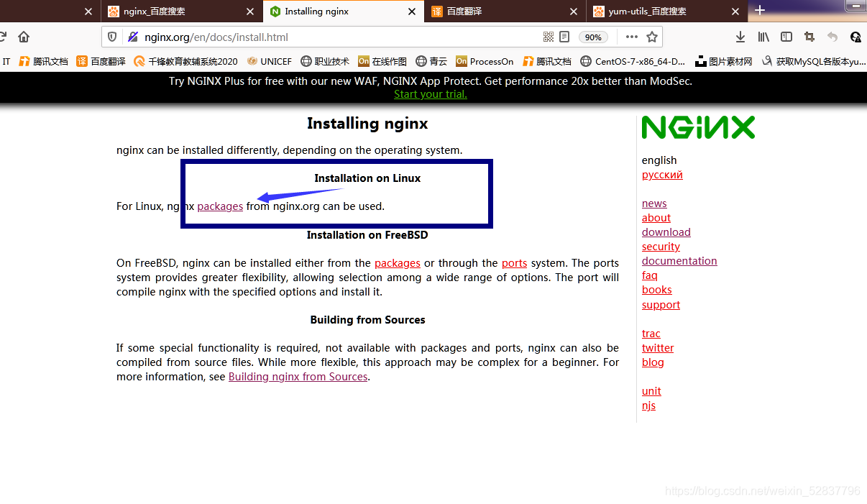Viewport: 867px width, 504px height.
Task: Toggle reader view icon
Action: coord(565,37)
